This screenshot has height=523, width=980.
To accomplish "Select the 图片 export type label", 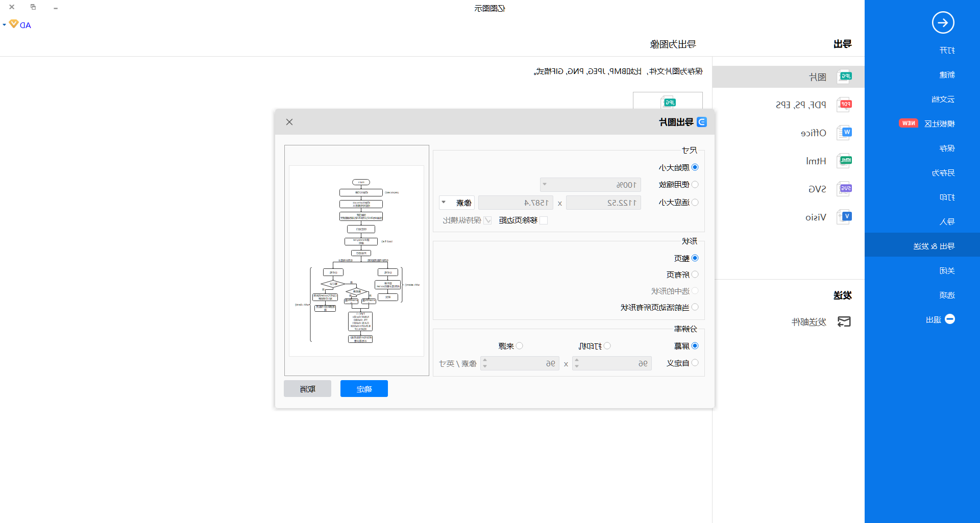I will (x=818, y=77).
